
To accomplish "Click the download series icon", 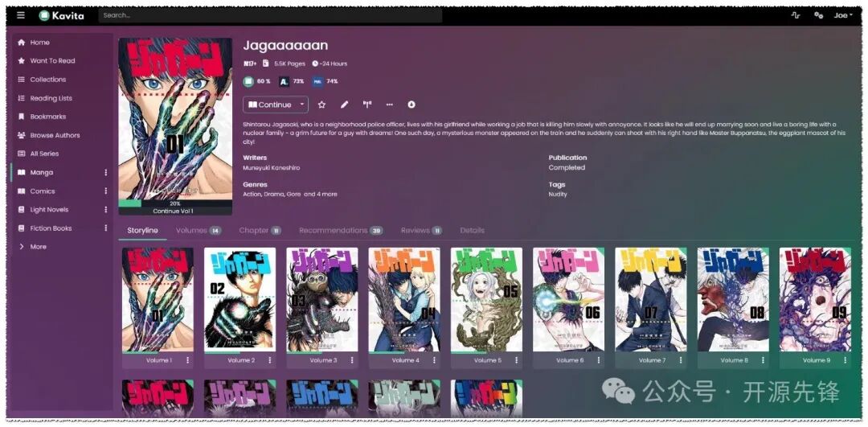I will [411, 104].
